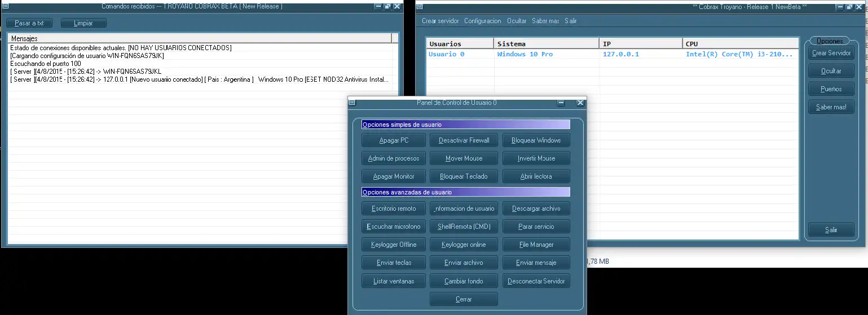Click the CPU column header
The image size is (868, 315).
click(741, 43)
